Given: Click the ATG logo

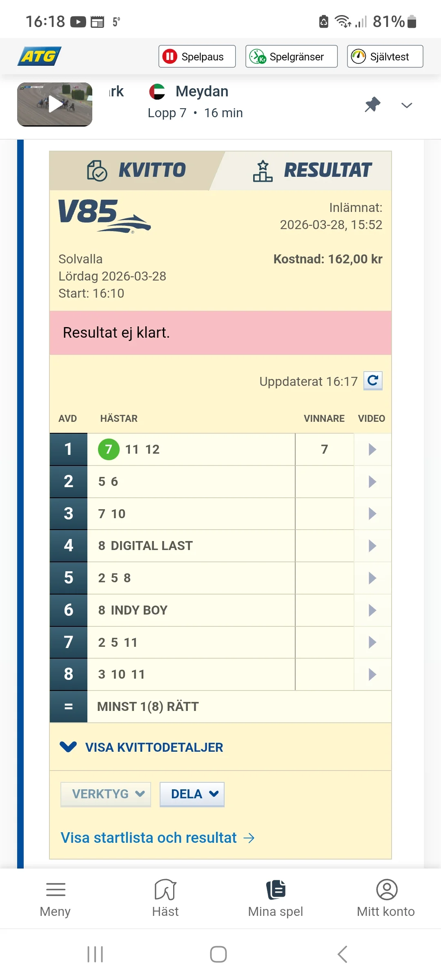Looking at the screenshot, I should point(40,56).
